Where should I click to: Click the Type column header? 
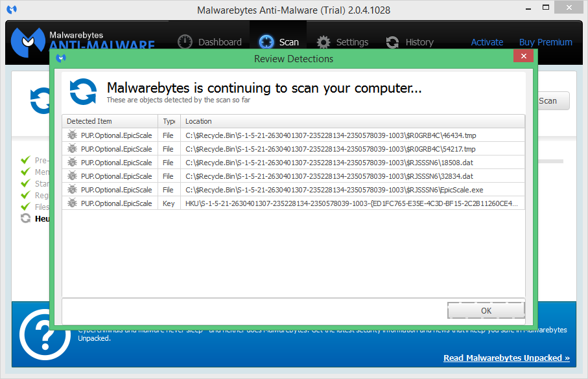point(169,121)
